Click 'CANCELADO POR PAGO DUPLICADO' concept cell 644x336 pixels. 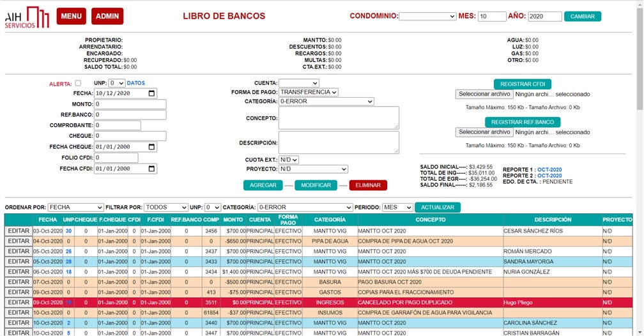[431, 302]
